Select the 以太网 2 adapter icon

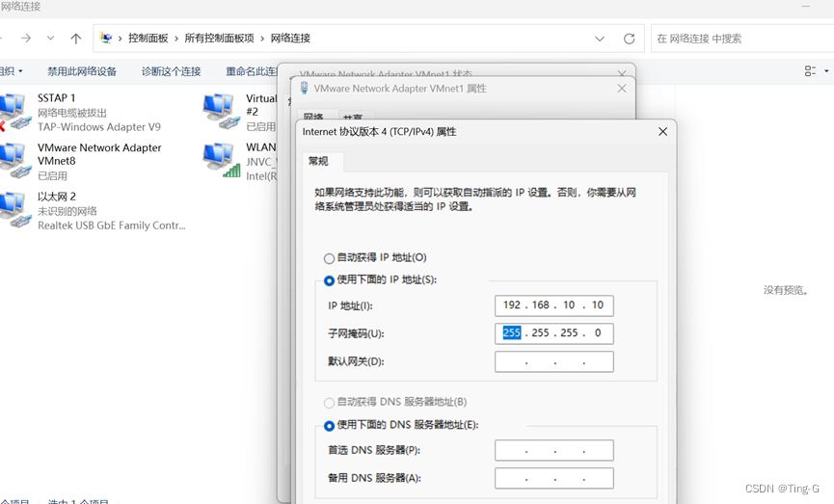[14, 210]
